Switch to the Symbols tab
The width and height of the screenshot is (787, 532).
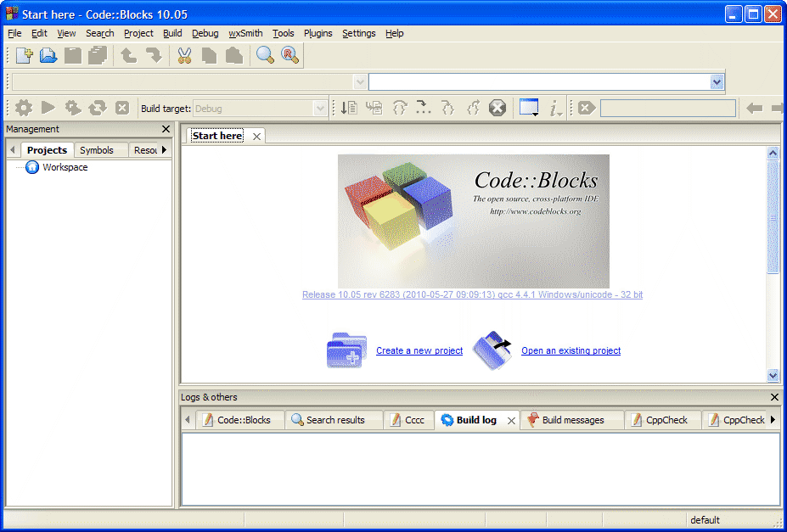tap(96, 150)
